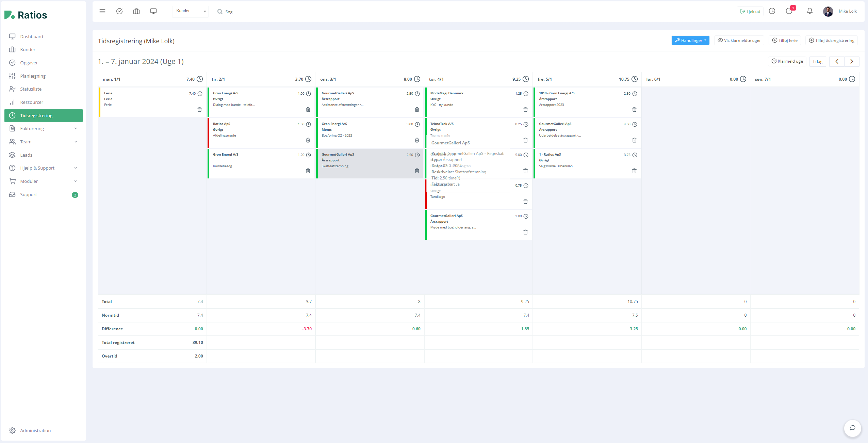Click the Ratios logo
This screenshot has width=868, height=443.
26,15
